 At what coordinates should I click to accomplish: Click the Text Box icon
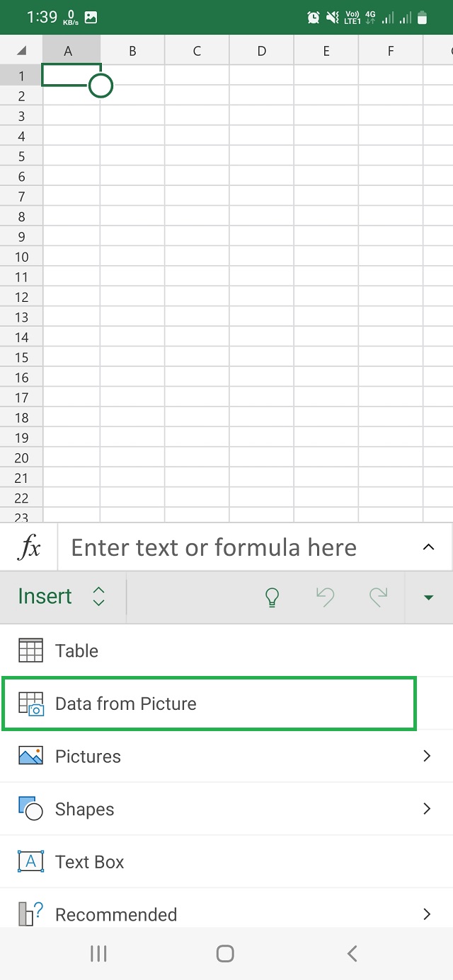click(30, 861)
